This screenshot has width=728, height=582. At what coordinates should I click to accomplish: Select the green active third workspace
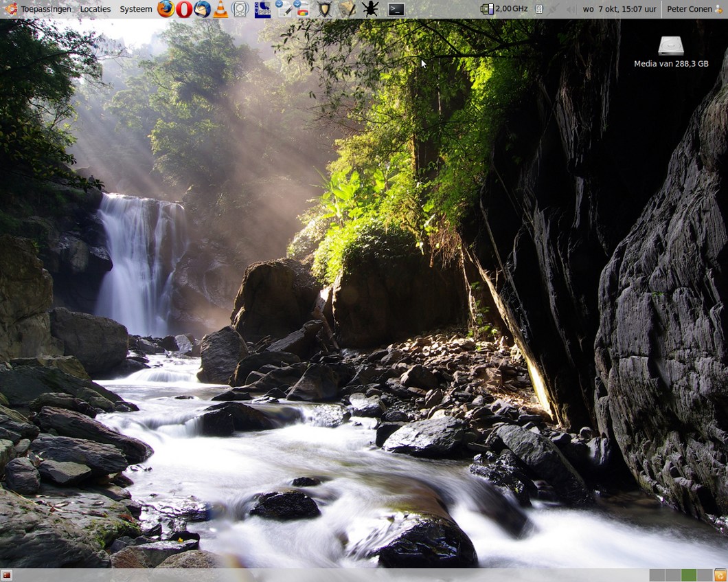tap(689, 576)
